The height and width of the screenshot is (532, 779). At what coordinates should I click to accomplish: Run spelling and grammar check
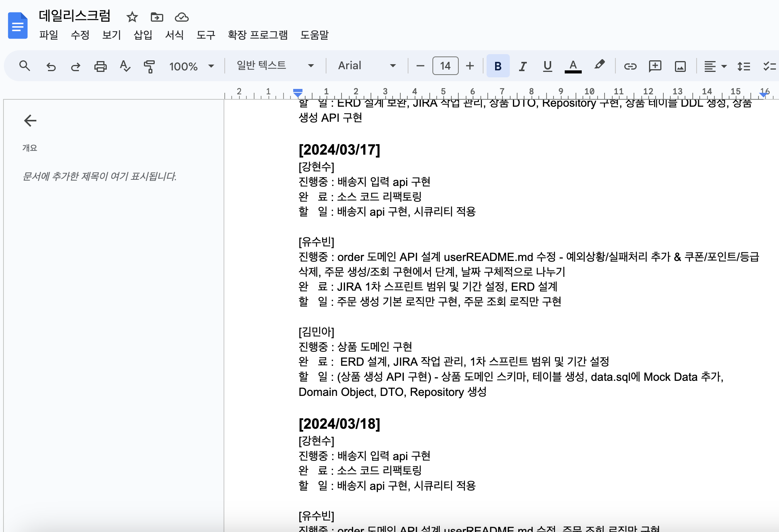[x=125, y=66]
